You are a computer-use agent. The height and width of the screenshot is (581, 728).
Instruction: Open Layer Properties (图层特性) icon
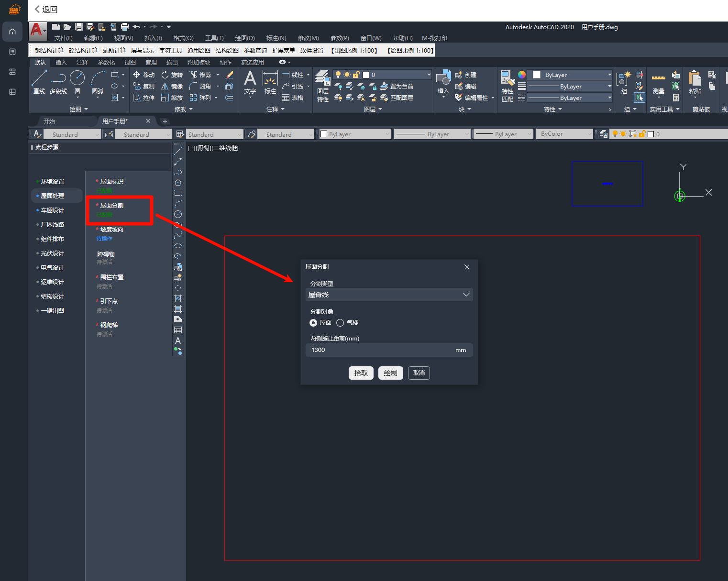tap(323, 78)
